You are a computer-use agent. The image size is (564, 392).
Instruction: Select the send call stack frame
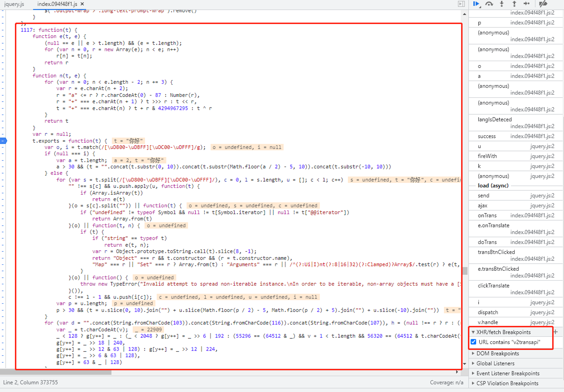516,196
